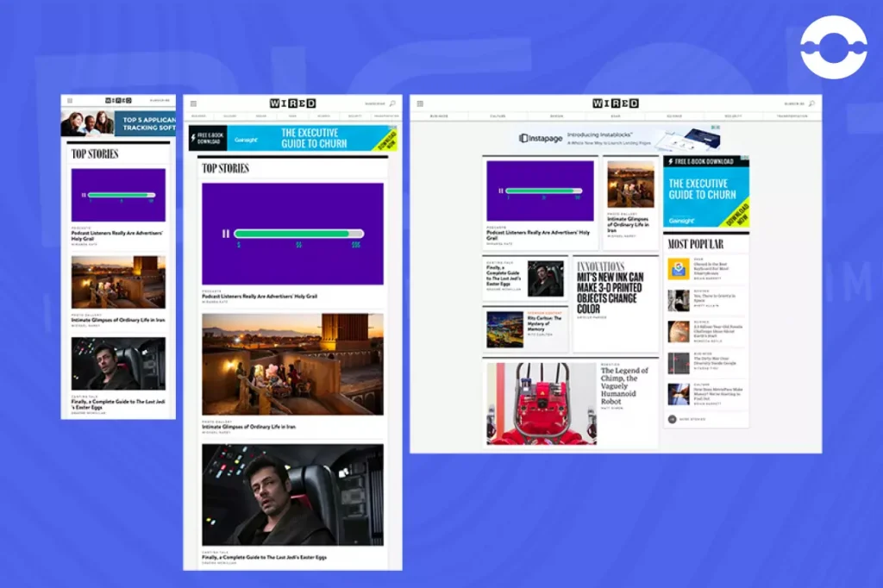This screenshot has width=883, height=588.
Task: Open Executive Guide to Churn banner in tablet view
Action: (293, 138)
